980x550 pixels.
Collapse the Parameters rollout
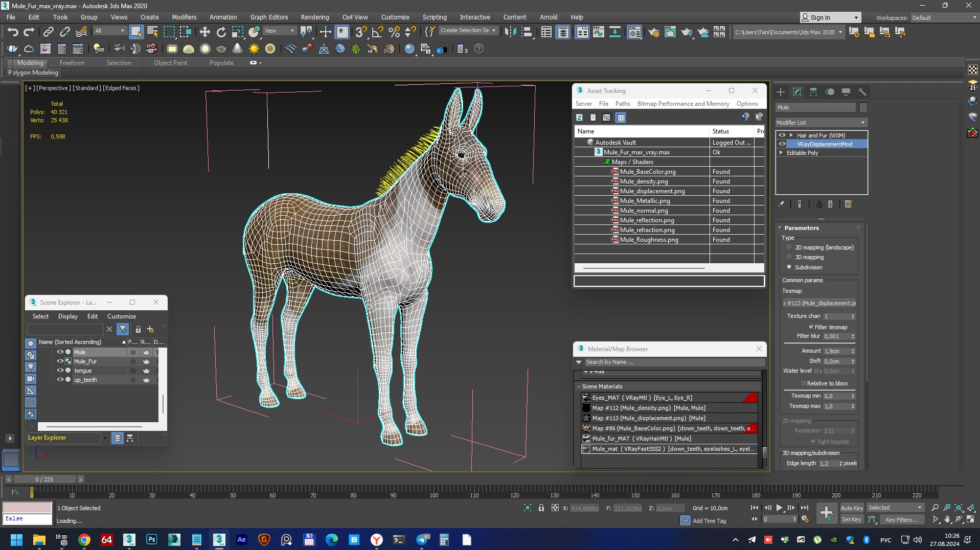(x=801, y=228)
